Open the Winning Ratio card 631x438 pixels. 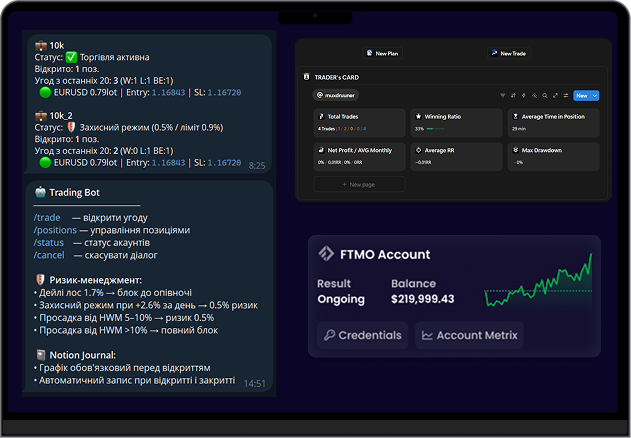point(456,122)
